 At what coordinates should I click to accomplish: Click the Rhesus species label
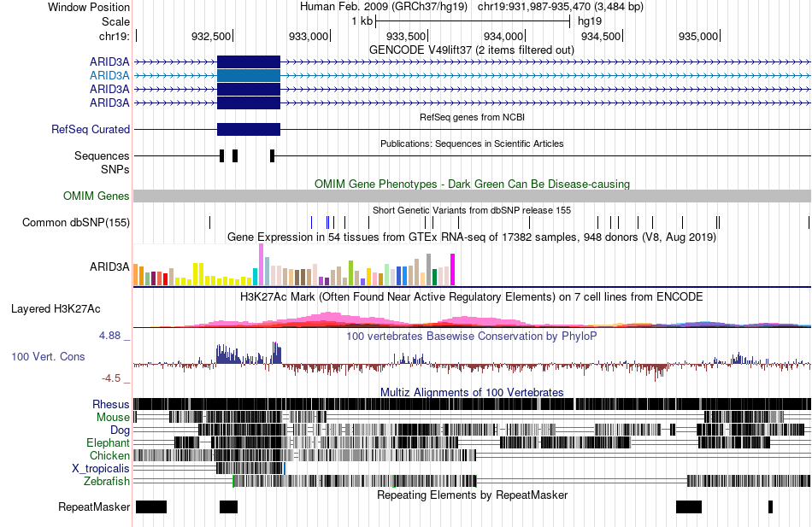pyautogui.click(x=111, y=404)
